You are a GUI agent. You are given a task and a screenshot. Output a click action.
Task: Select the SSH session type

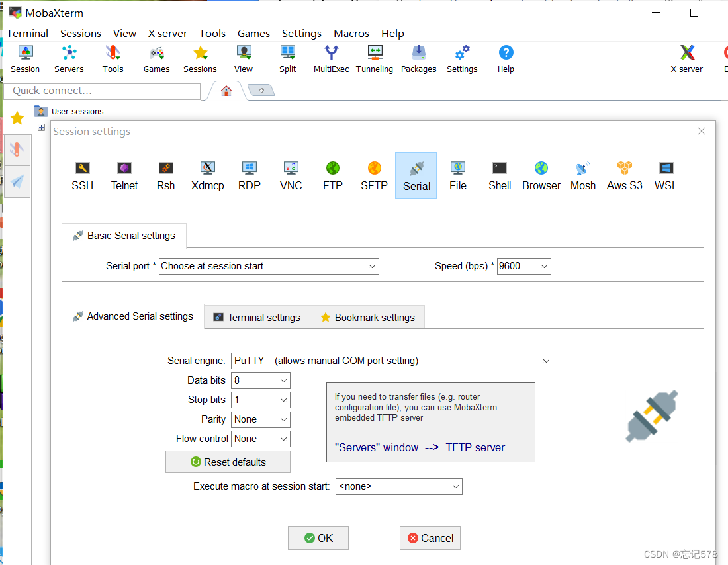click(82, 175)
